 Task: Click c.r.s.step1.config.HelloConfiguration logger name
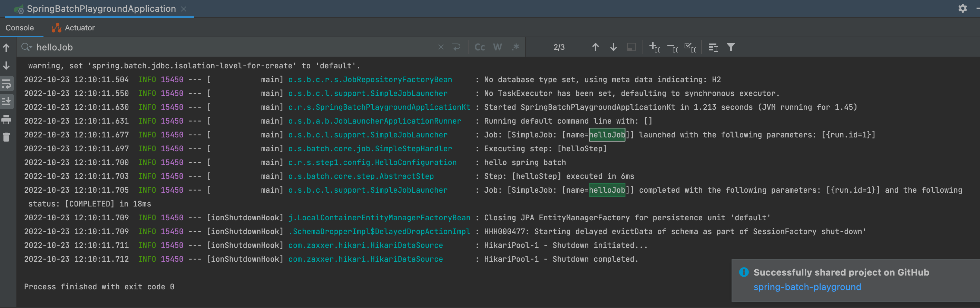(372, 163)
